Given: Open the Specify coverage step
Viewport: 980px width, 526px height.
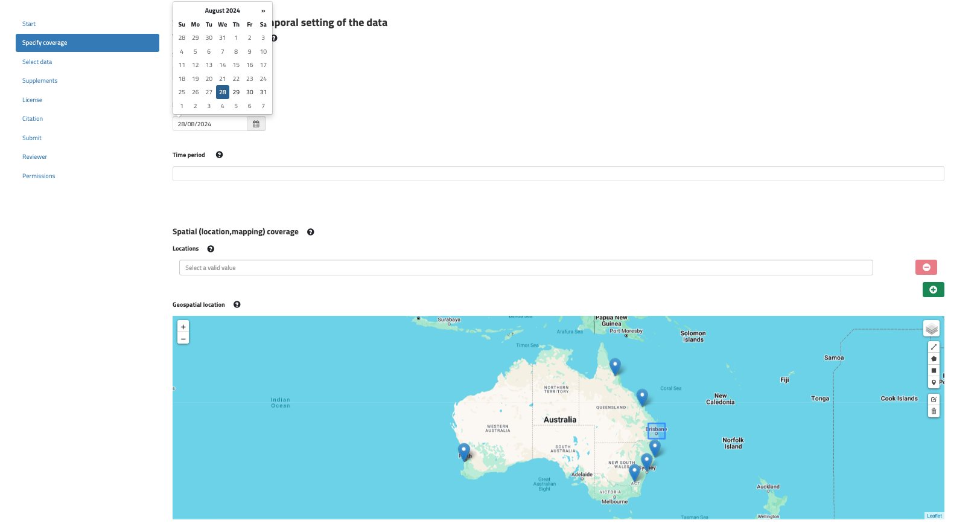Looking at the screenshot, I should (87, 43).
